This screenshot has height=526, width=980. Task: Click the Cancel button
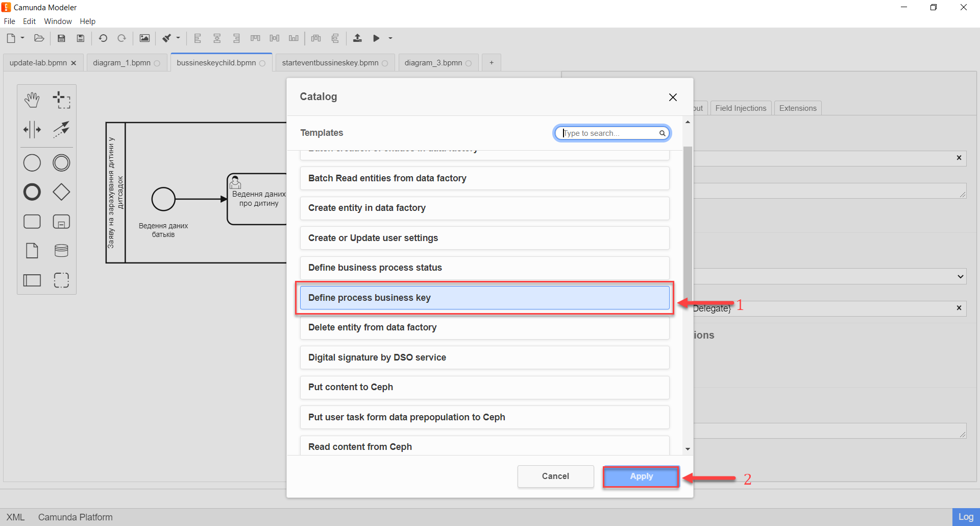tap(555, 476)
